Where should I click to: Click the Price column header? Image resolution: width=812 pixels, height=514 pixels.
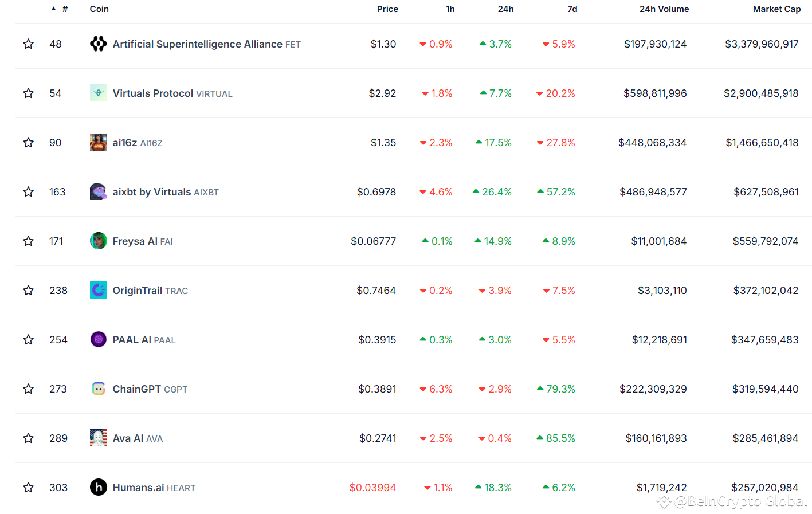point(387,9)
